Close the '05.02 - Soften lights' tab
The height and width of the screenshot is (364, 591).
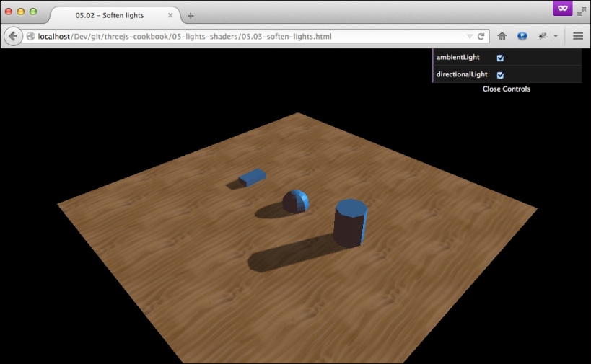pyautogui.click(x=170, y=15)
